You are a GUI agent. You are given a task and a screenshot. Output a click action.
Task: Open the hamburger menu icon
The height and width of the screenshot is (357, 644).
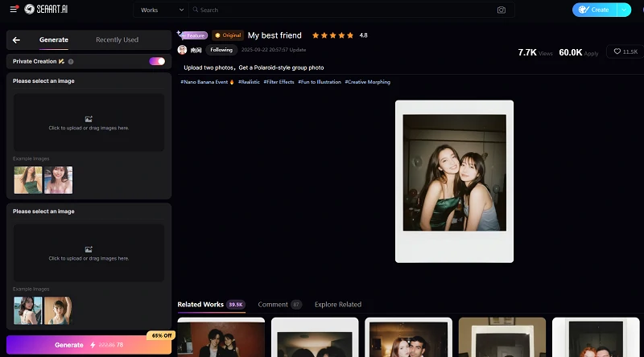[14, 10]
